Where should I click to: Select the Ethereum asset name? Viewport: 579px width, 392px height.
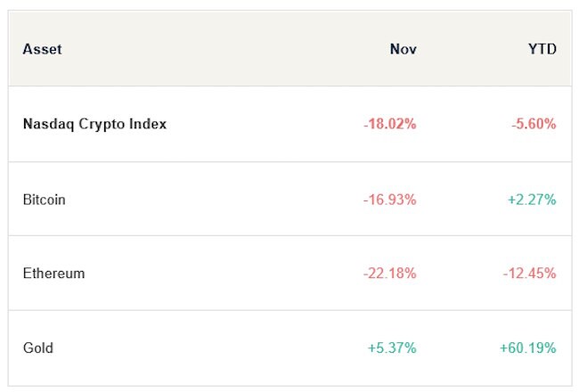click(53, 274)
